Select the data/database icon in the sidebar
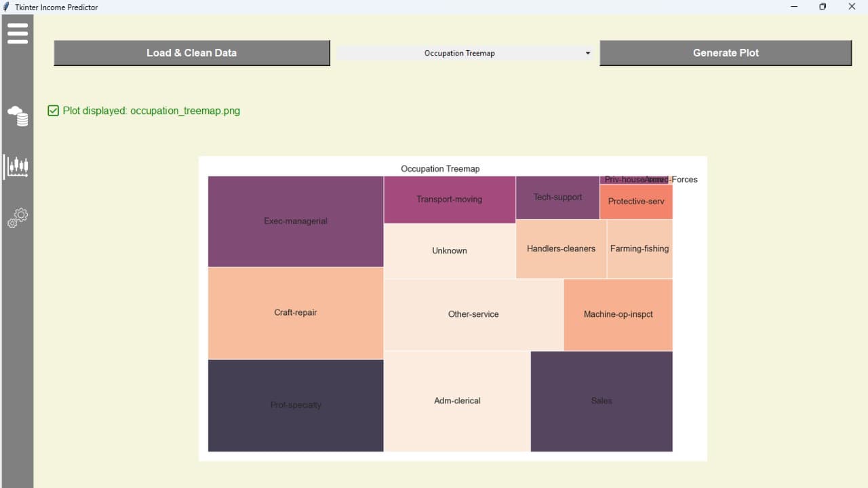This screenshot has height=488, width=868. tap(18, 116)
